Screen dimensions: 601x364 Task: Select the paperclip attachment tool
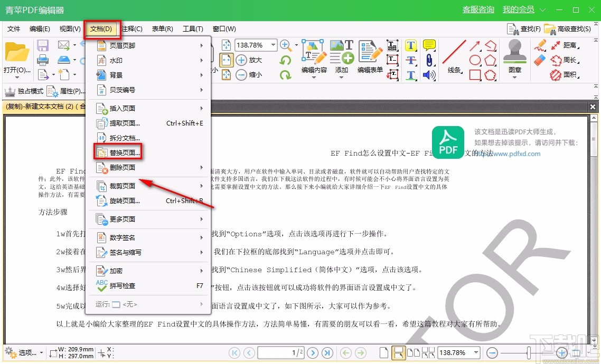coord(429,60)
